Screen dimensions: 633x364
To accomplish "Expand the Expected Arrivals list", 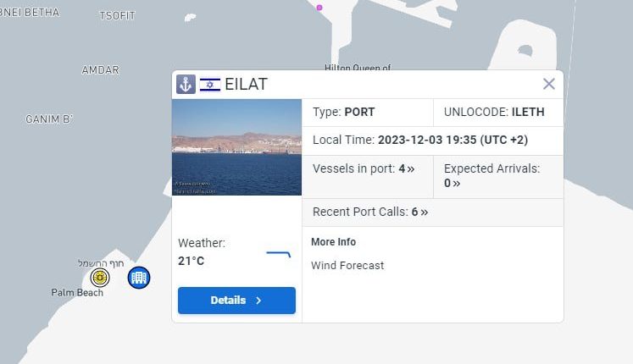I will 456,183.
